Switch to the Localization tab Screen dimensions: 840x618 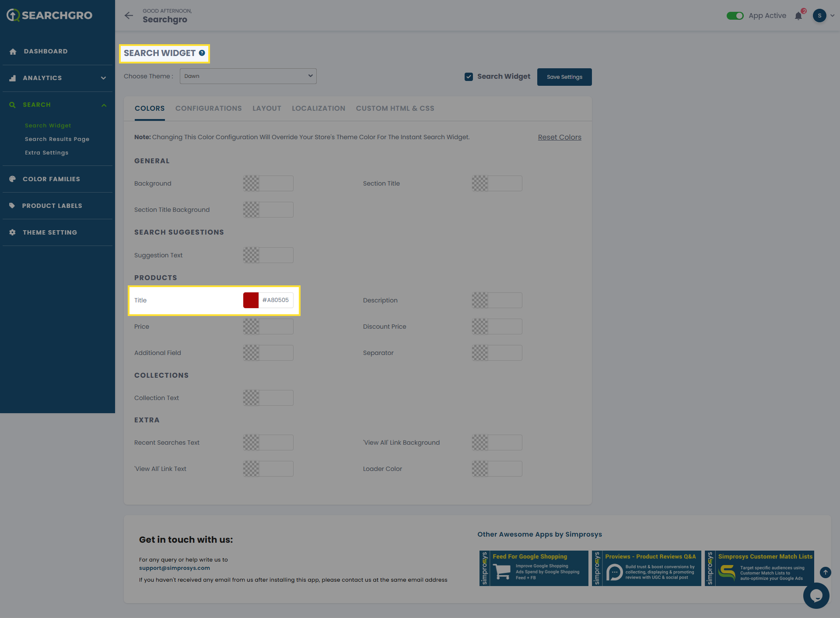pos(318,109)
